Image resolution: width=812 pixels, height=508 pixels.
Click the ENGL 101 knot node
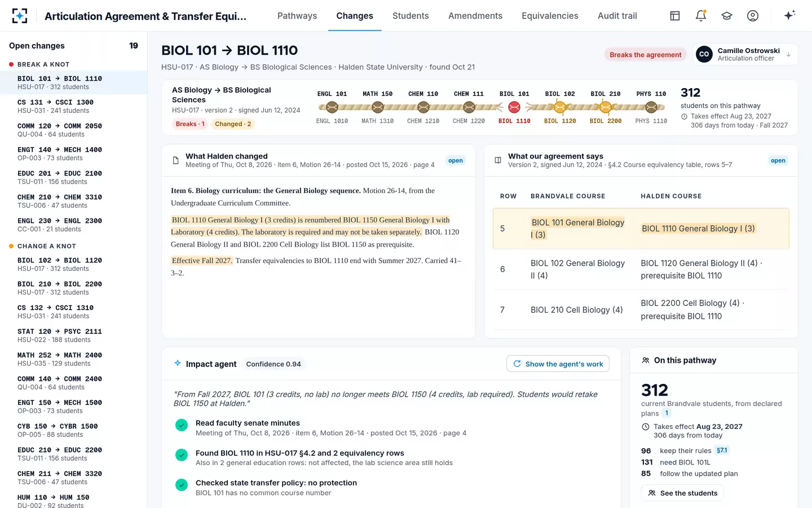(x=332, y=107)
